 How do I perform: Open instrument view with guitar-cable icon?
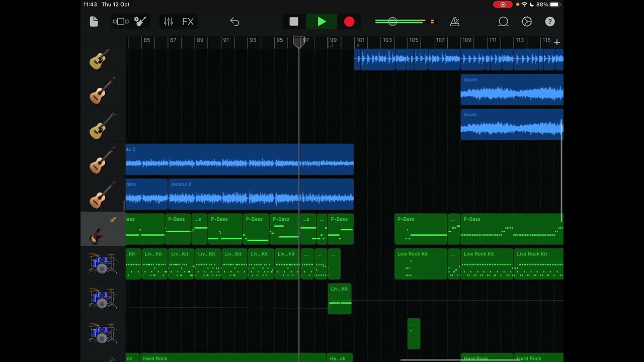pos(140,22)
